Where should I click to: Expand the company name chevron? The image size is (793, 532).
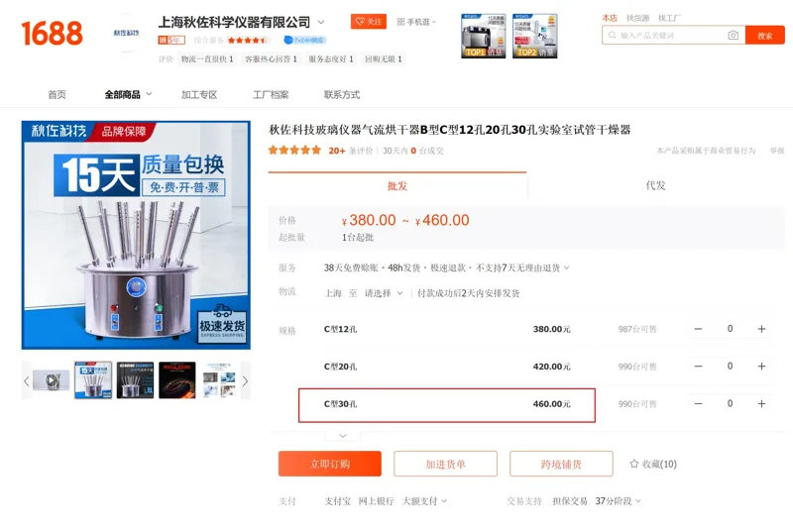(x=320, y=22)
